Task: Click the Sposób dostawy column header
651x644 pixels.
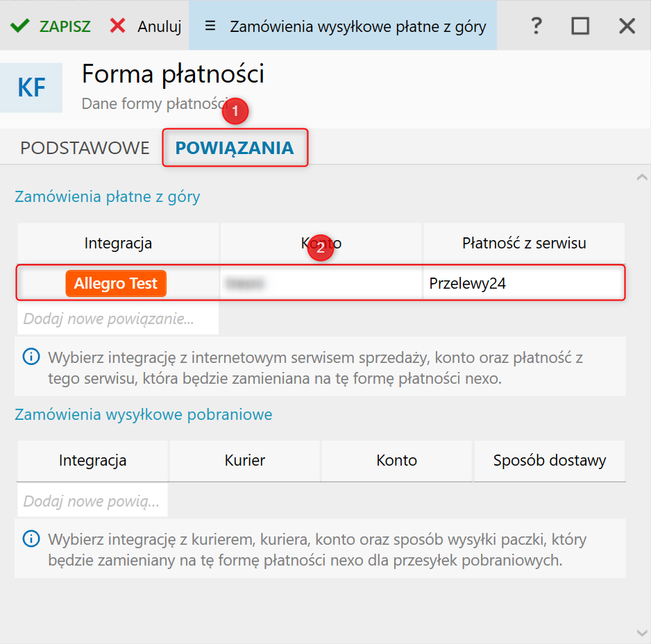Action: point(549,460)
